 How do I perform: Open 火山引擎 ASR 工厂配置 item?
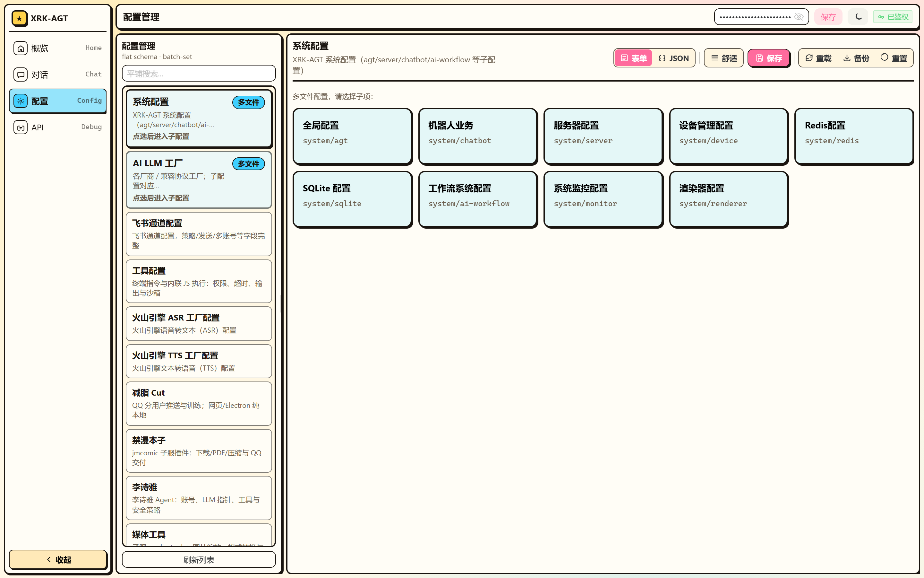tap(199, 323)
